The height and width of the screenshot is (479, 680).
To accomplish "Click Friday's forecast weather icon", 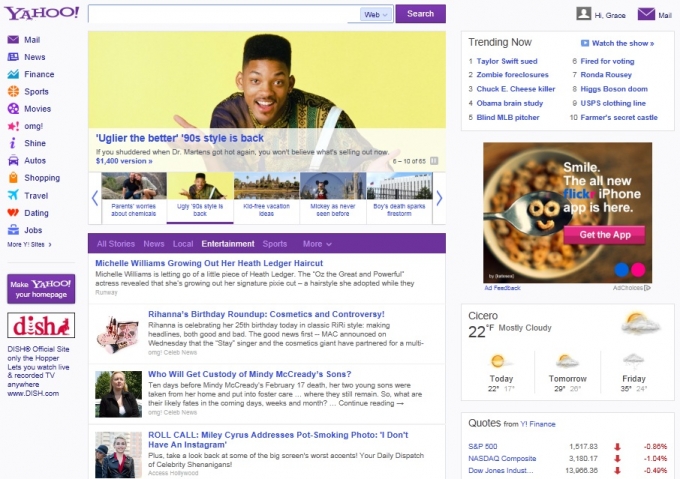I will (634, 361).
